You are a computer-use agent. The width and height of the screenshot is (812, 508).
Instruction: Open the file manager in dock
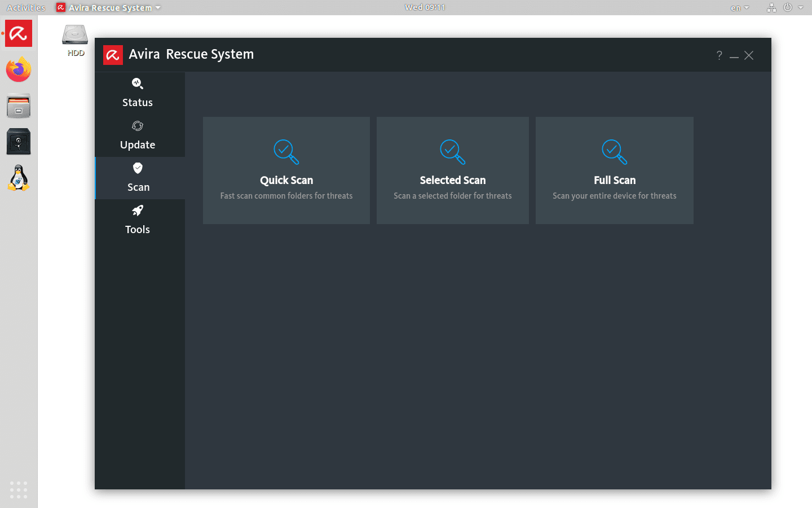point(19,106)
